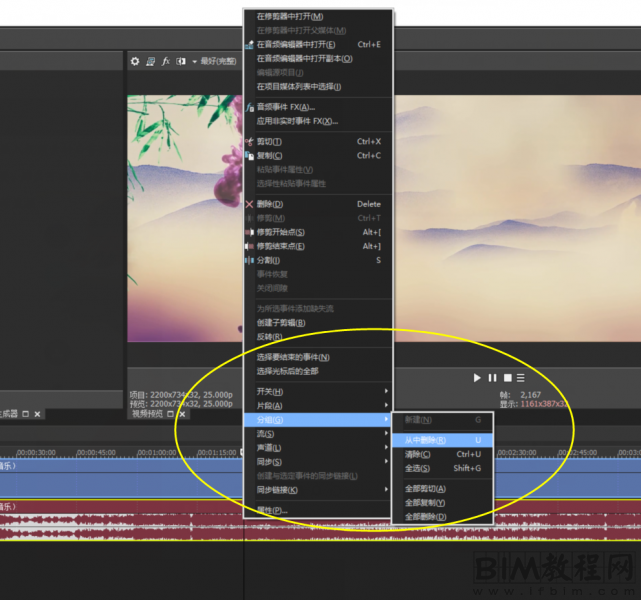Stop playback with the square button
Viewport: 641px width, 600px height.
click(507, 378)
